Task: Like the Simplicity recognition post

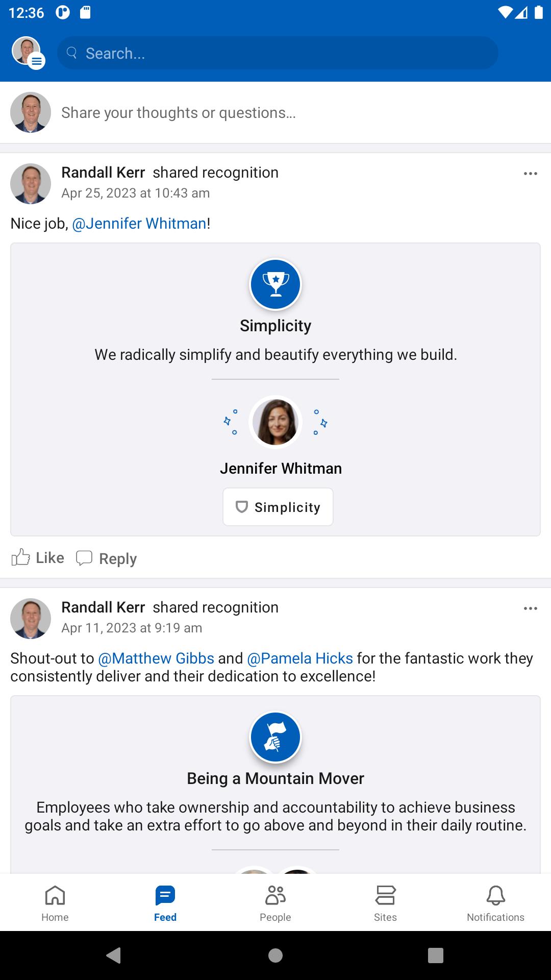Action: tap(38, 558)
